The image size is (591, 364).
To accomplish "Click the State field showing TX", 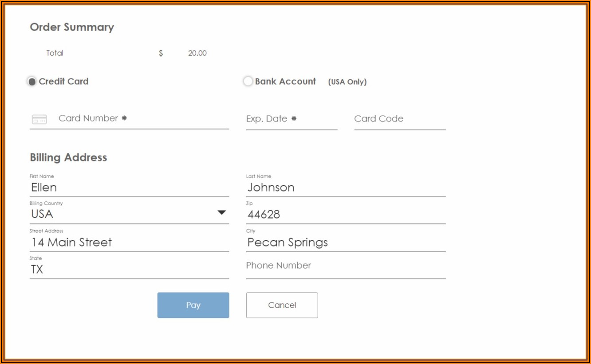I will tap(129, 270).
